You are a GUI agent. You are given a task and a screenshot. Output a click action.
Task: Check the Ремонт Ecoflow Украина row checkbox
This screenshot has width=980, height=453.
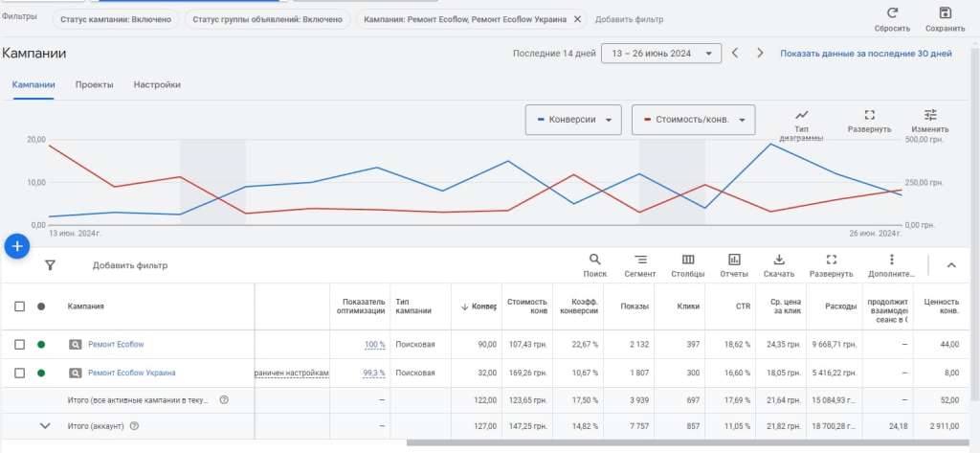pyautogui.click(x=19, y=373)
